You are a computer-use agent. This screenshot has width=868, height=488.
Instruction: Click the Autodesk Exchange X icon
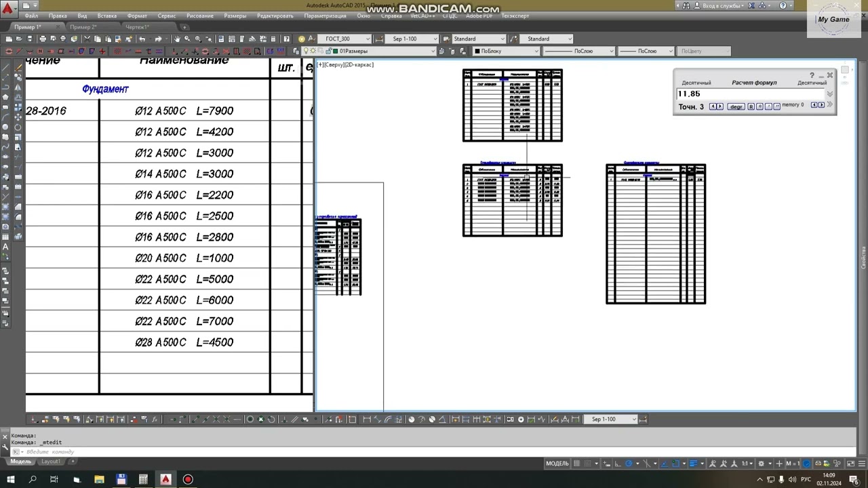click(751, 5)
